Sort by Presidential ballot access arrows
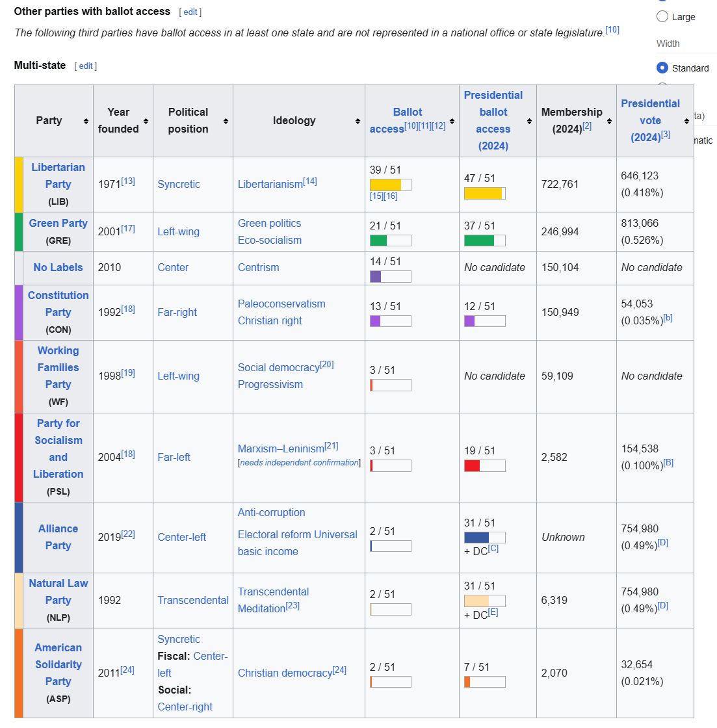717x728 pixels. pyautogui.click(x=529, y=121)
